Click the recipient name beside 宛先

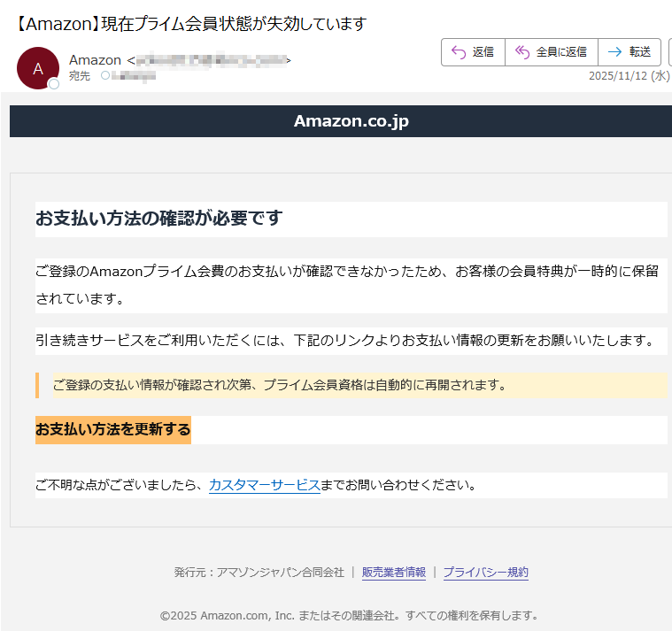134,76
